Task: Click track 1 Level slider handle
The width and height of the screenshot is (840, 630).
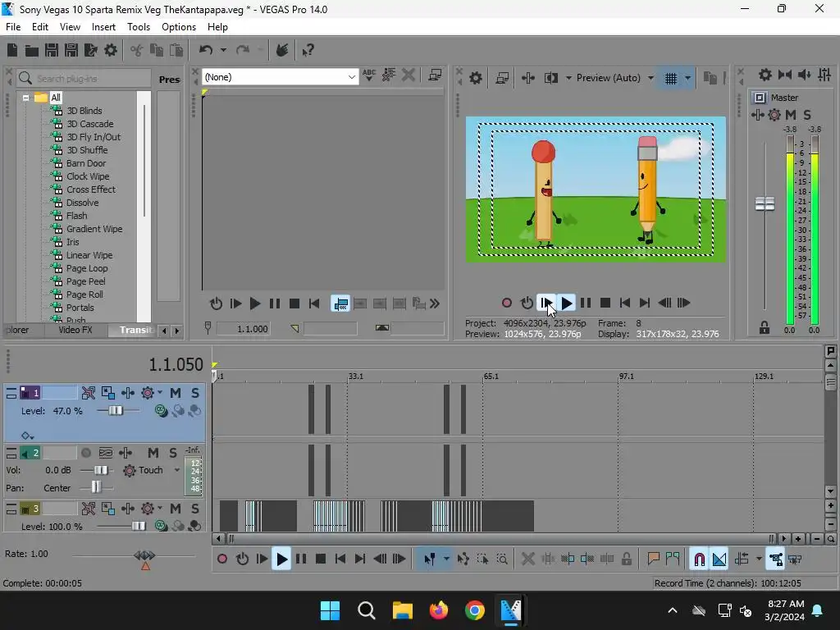Action: tap(115, 411)
